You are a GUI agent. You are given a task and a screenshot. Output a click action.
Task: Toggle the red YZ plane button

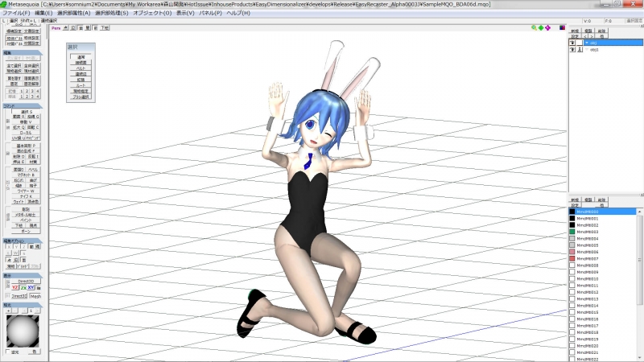pos(15,287)
